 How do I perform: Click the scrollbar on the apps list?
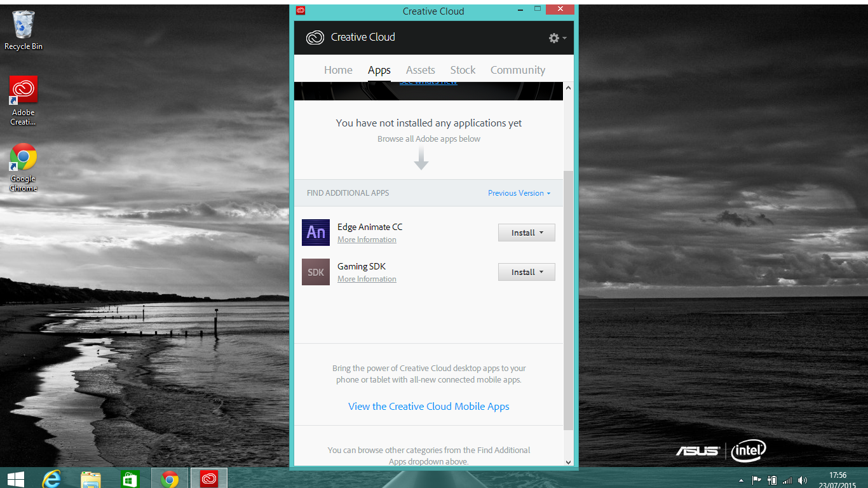(x=567, y=273)
